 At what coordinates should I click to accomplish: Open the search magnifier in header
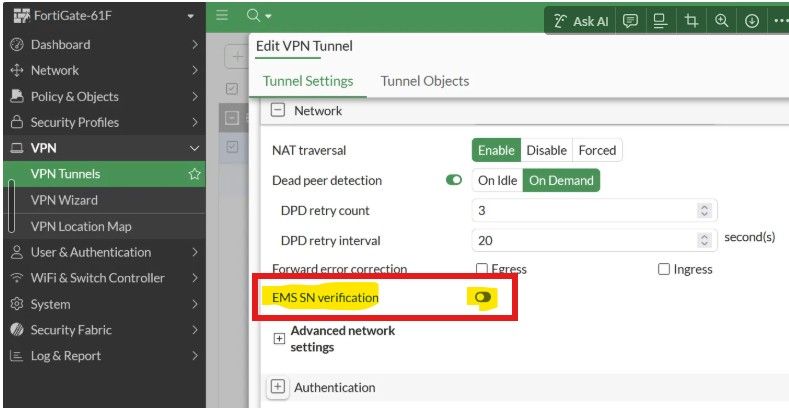tap(253, 16)
